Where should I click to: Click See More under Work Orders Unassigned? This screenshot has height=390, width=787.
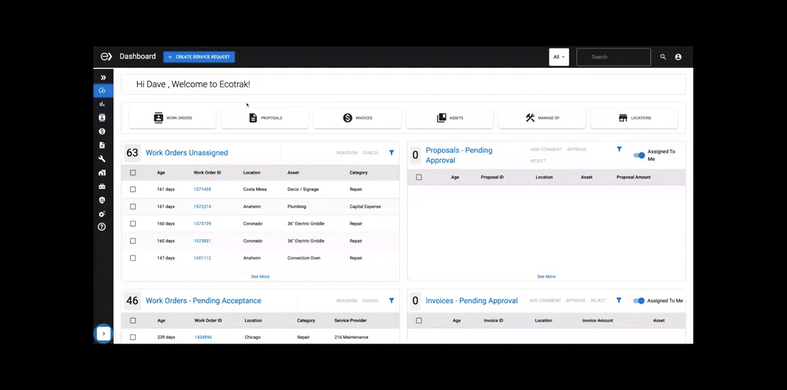(260, 277)
